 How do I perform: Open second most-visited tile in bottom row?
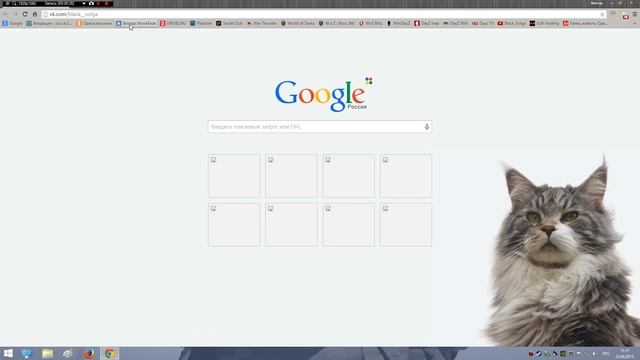point(291,224)
